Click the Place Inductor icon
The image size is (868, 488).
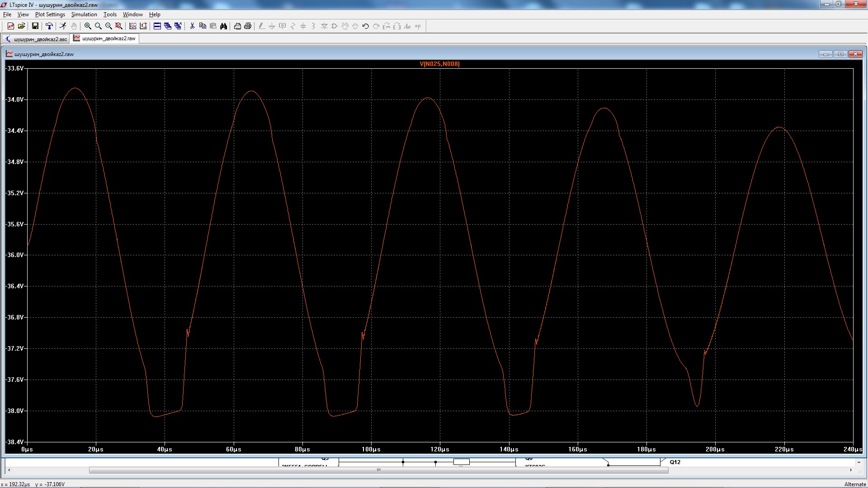[x=314, y=26]
